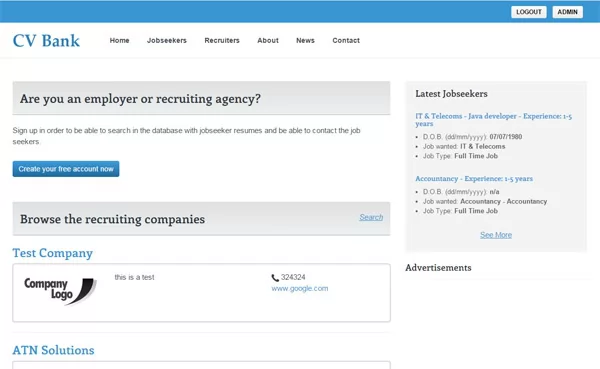Screen dimensions: 600x369
Task: Click Full Time Job under IT & Telecoms
Action: [x=476, y=156]
